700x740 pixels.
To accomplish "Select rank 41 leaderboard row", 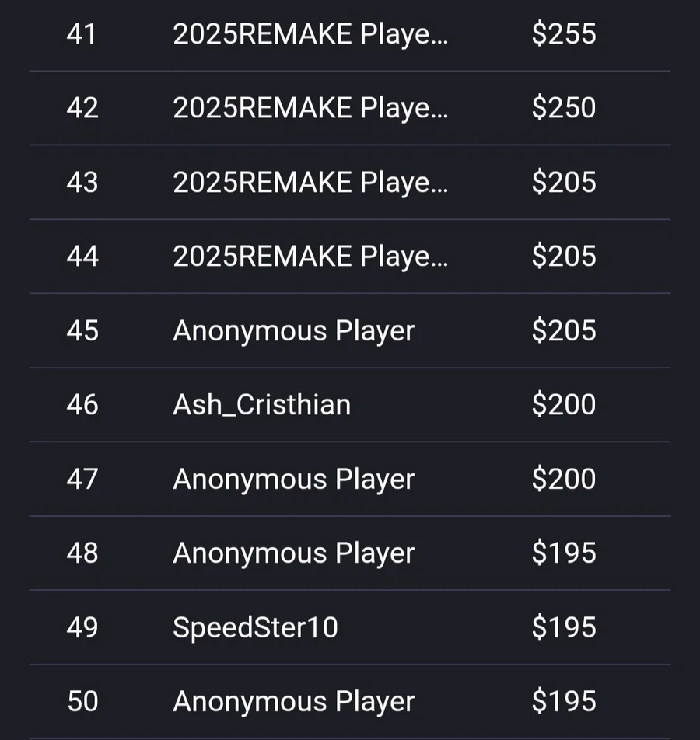I will [x=349, y=34].
